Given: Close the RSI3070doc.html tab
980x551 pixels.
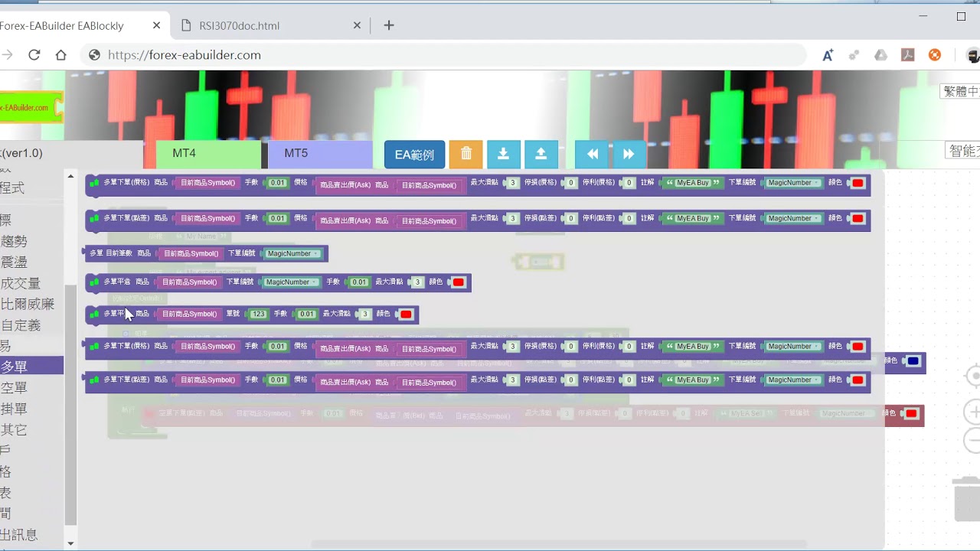Looking at the screenshot, I should click(x=357, y=25).
